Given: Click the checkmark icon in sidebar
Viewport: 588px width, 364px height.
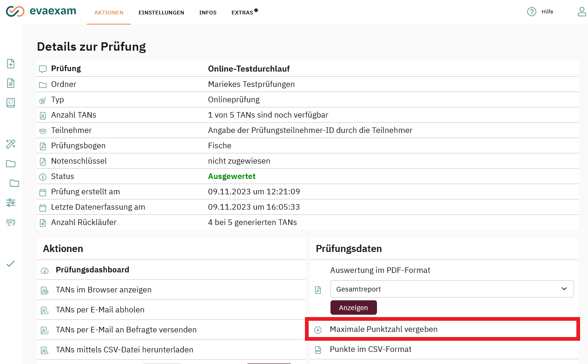Looking at the screenshot, I should (11, 264).
